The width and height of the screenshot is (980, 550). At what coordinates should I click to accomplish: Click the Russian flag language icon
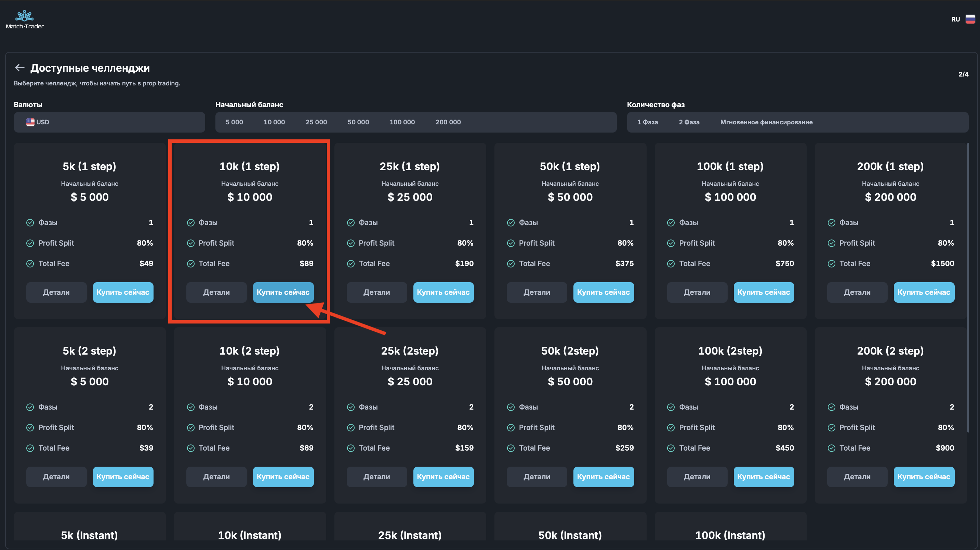pyautogui.click(x=970, y=19)
